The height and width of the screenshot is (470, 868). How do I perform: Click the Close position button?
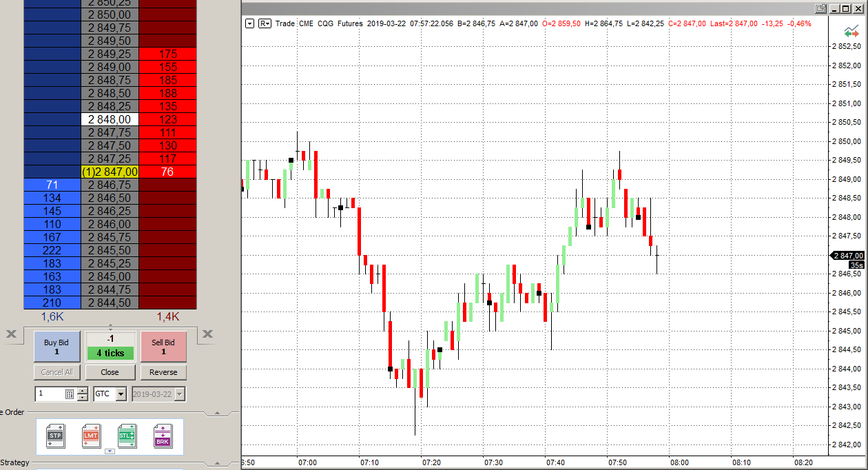tap(110, 372)
